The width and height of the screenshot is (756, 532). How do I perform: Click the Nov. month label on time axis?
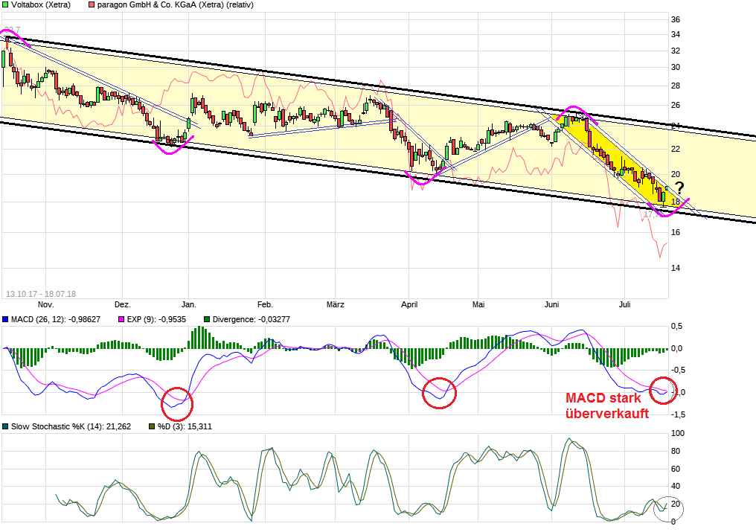tap(45, 305)
